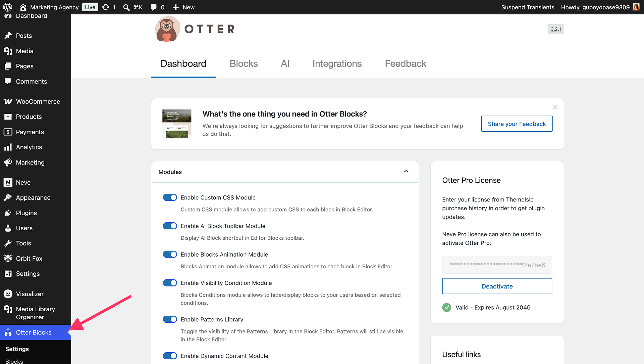
Task: Click the comments bubble icon in admin bar
Action: coord(153,7)
